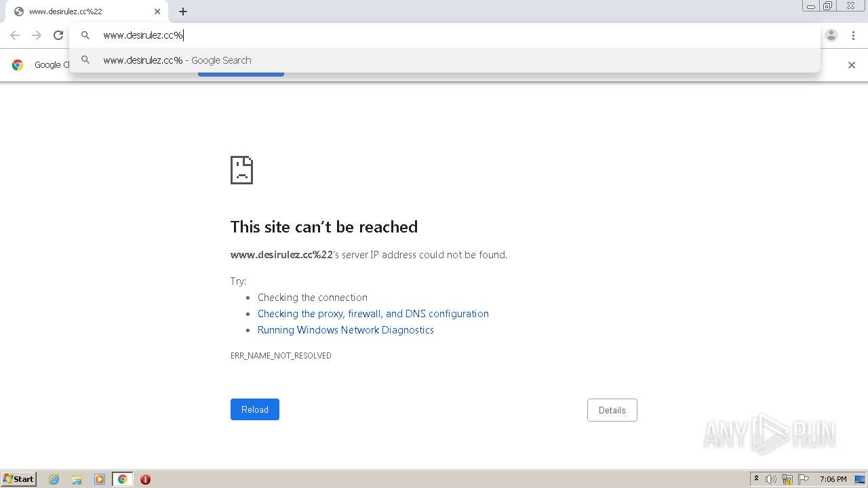Open a new tab with plus icon
The height and width of the screenshot is (488, 868).
183,12
